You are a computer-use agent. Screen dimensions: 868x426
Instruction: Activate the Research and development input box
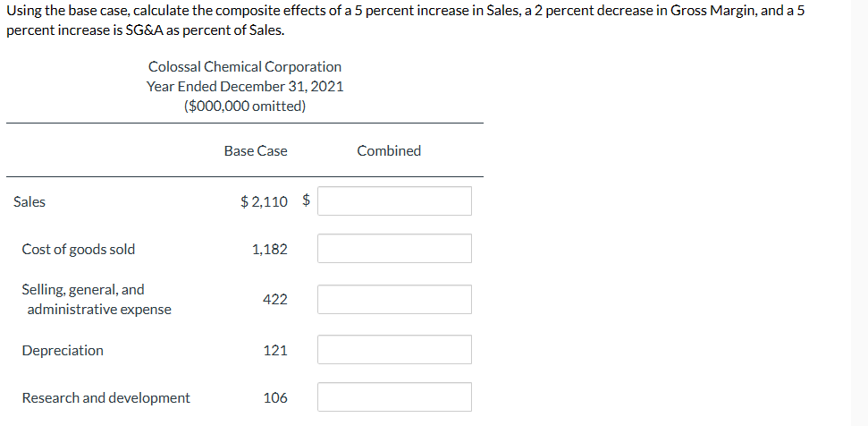click(394, 397)
